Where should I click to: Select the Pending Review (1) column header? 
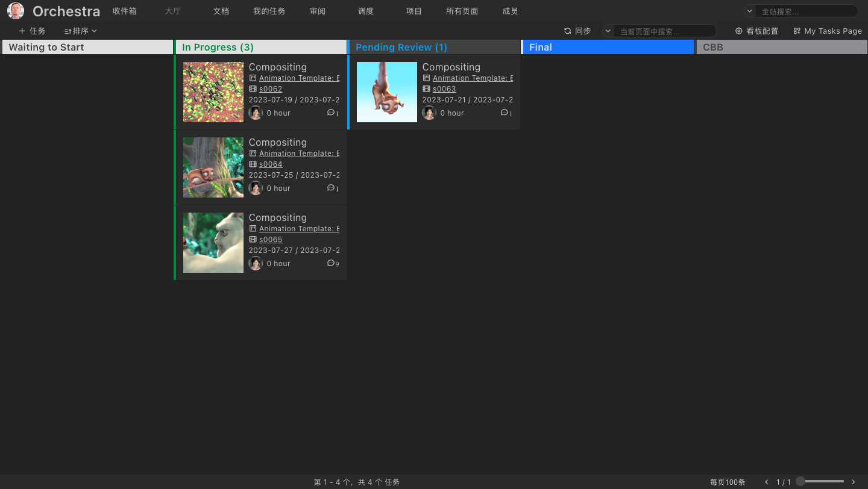click(x=435, y=47)
